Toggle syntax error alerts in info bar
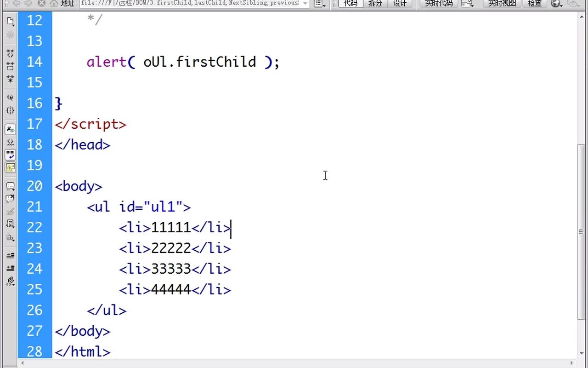The image size is (588, 368). (x=10, y=167)
